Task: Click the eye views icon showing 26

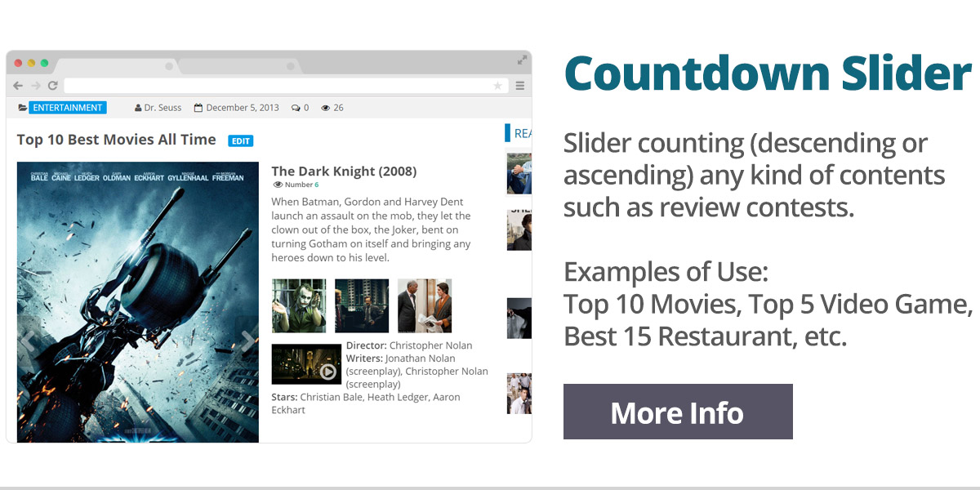Action: (326, 108)
